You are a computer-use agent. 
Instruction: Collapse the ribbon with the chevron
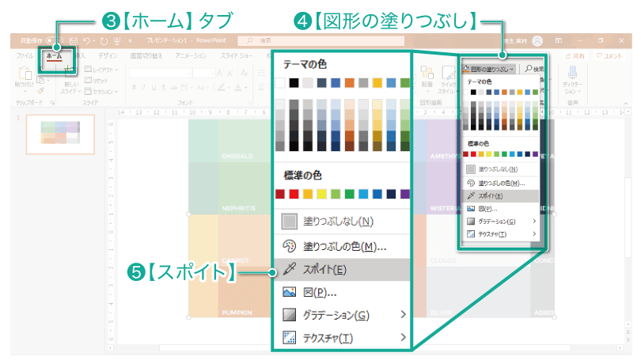click(x=625, y=104)
